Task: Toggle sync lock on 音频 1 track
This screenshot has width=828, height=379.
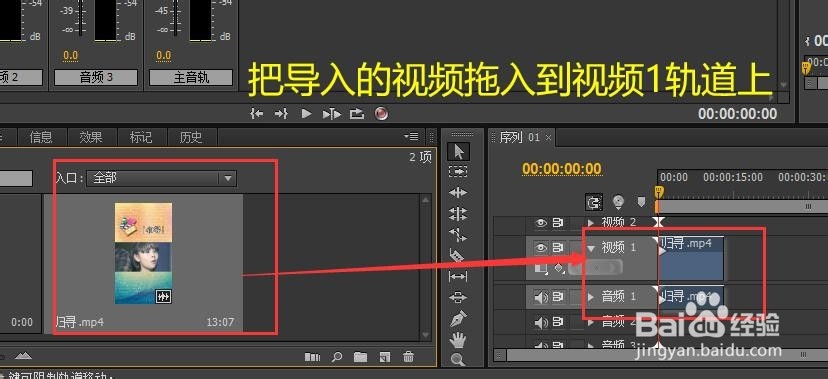Action: (558, 298)
